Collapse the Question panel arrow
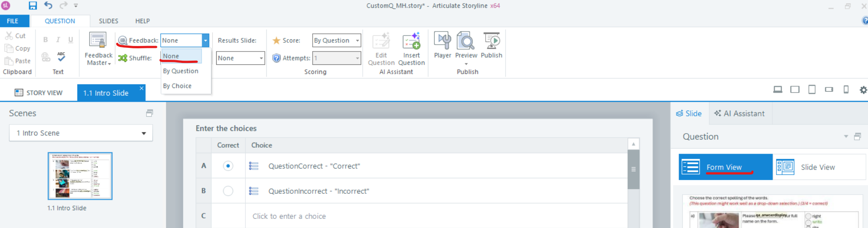This screenshot has height=228, width=868. point(846,136)
